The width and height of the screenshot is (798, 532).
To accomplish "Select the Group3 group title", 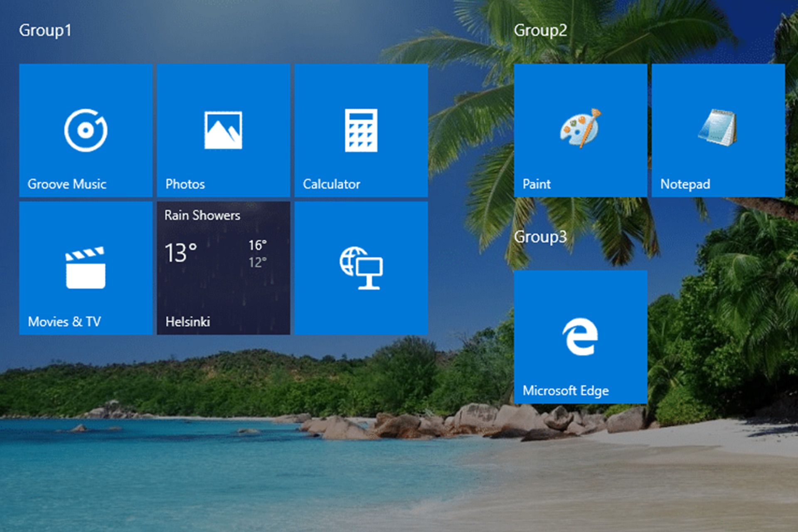I will tap(540, 237).
